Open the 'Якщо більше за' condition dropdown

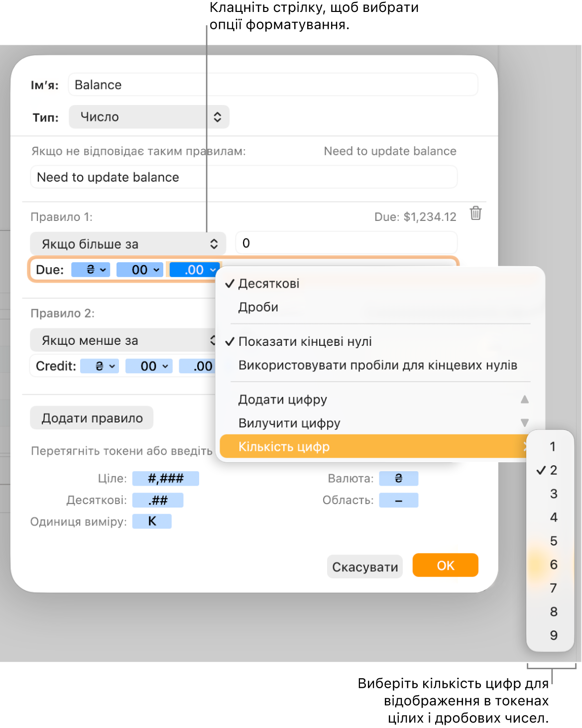pos(128,244)
